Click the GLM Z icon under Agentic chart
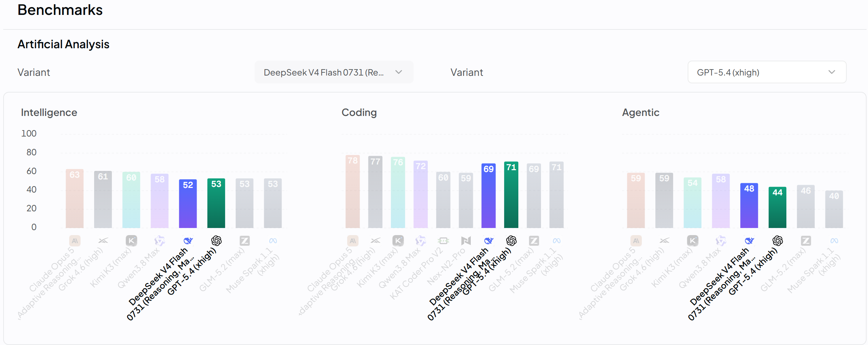 tap(806, 241)
